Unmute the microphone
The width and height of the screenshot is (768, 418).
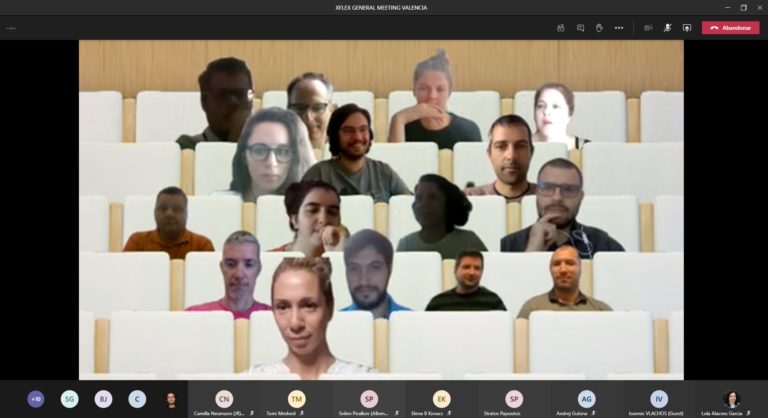(x=667, y=28)
